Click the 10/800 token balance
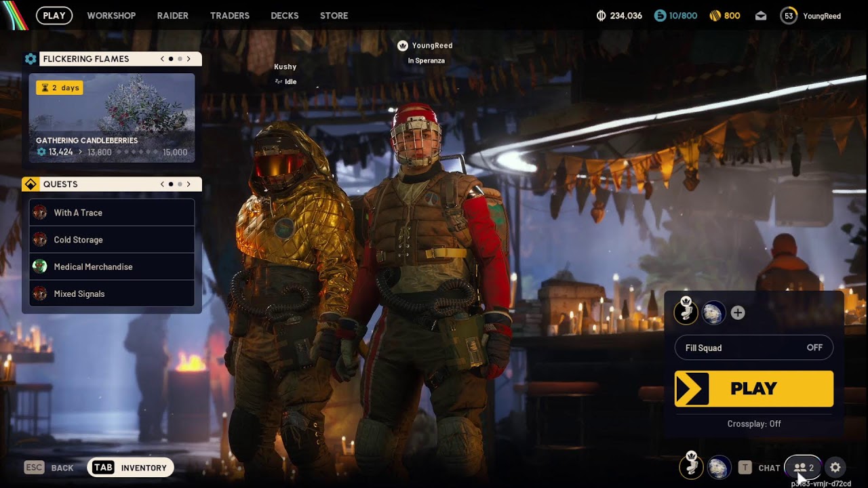This screenshot has width=868, height=488. click(683, 16)
